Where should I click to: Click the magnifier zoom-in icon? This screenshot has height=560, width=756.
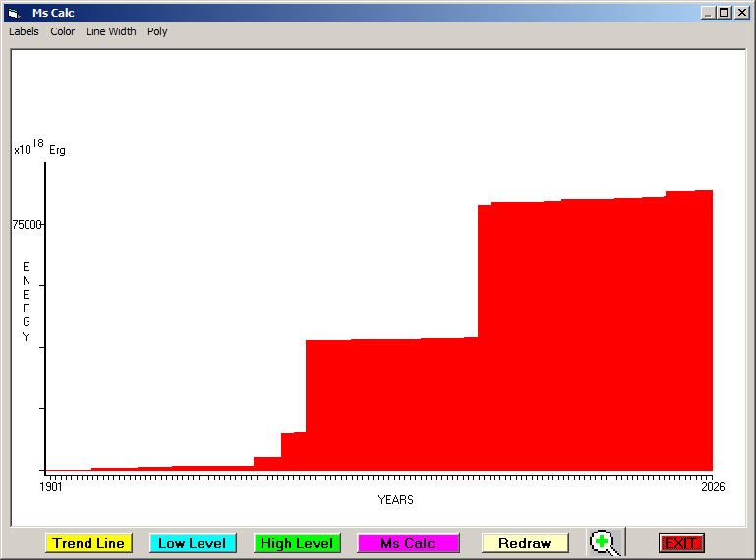point(605,542)
